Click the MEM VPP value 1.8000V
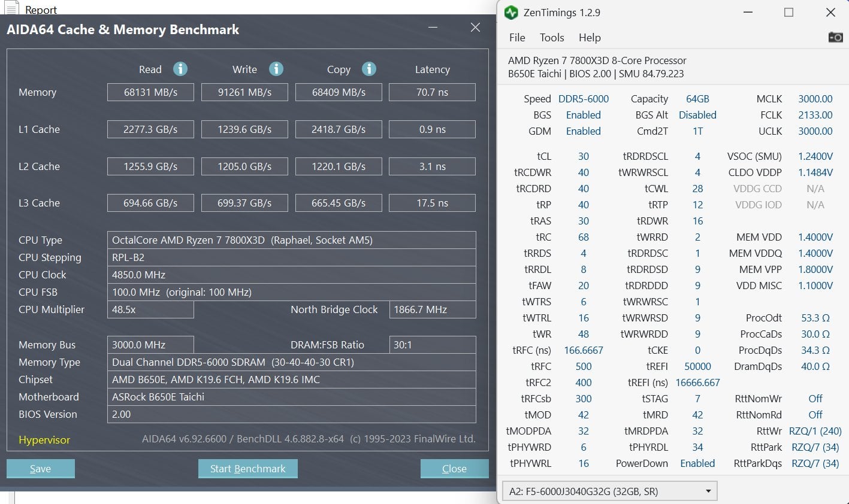Screen dimensions: 849x504 815,269
